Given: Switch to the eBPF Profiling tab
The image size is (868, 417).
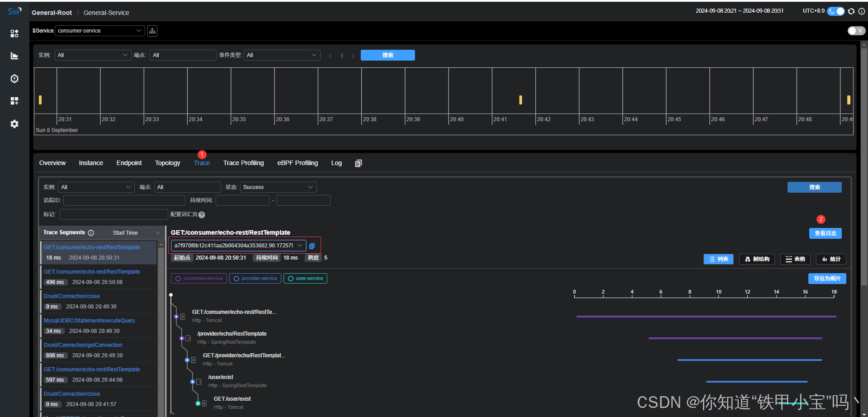Looking at the screenshot, I should click(x=297, y=163).
